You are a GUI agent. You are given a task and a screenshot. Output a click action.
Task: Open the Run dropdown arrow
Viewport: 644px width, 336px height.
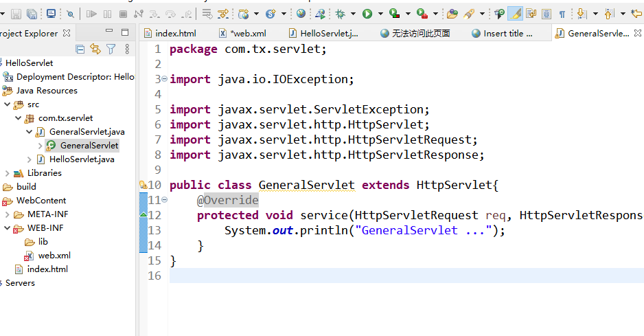pyautogui.click(x=380, y=14)
